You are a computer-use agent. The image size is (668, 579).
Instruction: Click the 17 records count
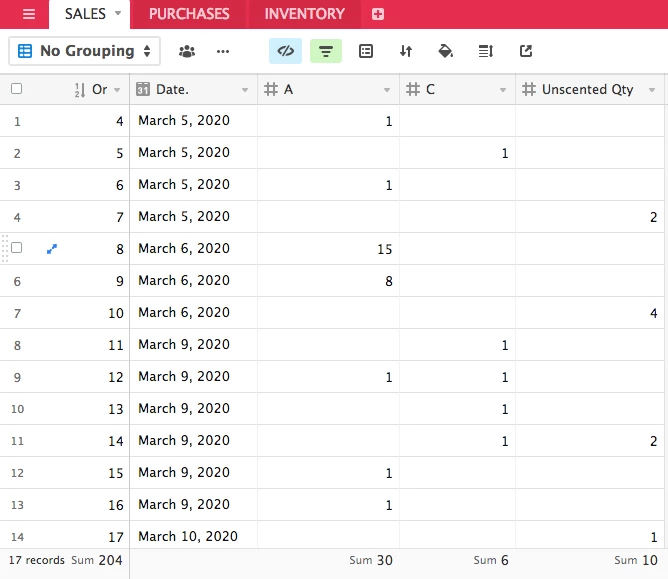(x=37, y=560)
